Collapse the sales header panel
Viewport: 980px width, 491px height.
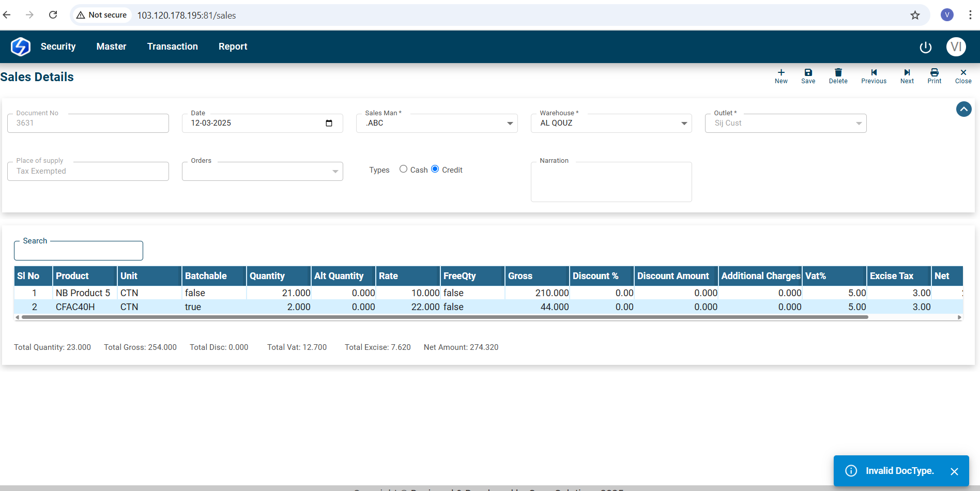coord(963,109)
